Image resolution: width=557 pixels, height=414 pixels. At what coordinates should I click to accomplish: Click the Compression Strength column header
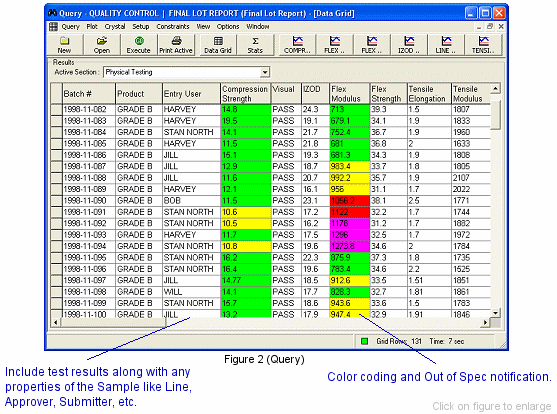click(x=245, y=94)
